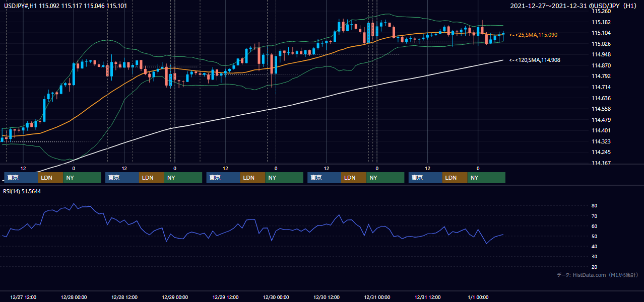644x302 pixels.
Task: Click the 1/1 00:00 time axis label
Action: pos(478,297)
